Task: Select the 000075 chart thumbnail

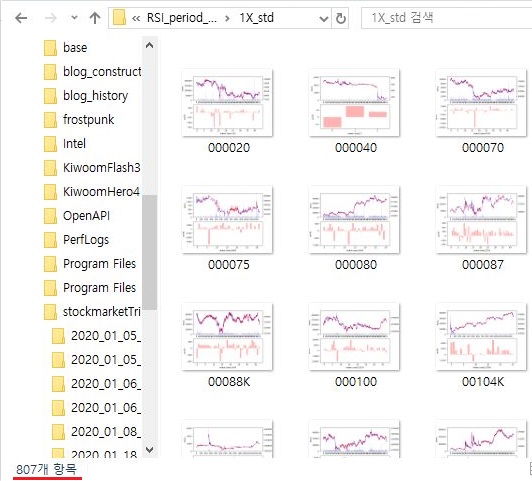Action: tap(227, 220)
